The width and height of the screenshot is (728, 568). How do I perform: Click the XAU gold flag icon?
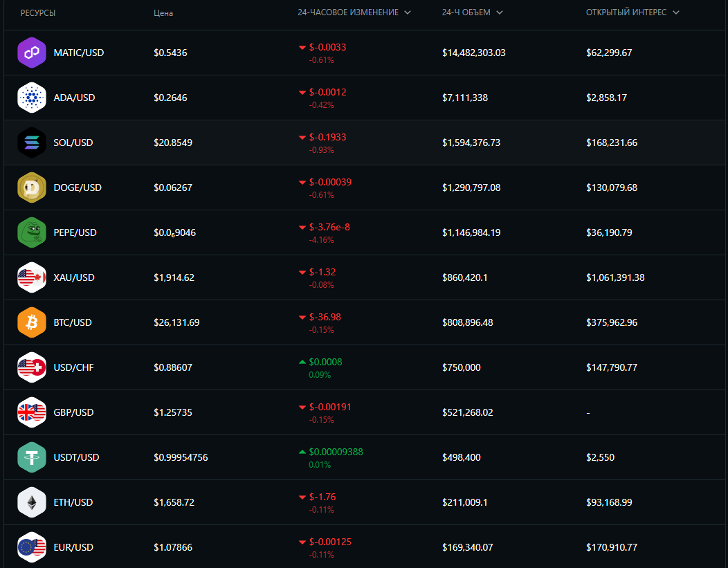point(31,277)
